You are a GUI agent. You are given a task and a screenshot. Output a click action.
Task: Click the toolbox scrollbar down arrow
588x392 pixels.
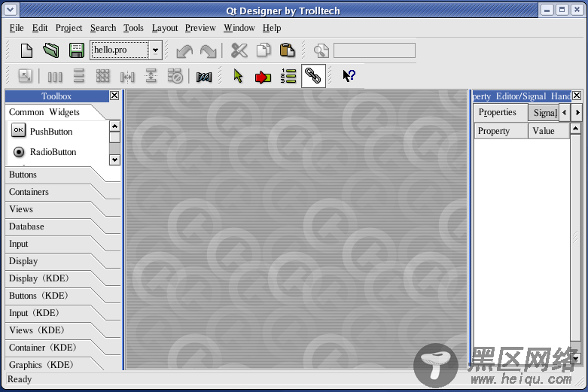(x=114, y=160)
